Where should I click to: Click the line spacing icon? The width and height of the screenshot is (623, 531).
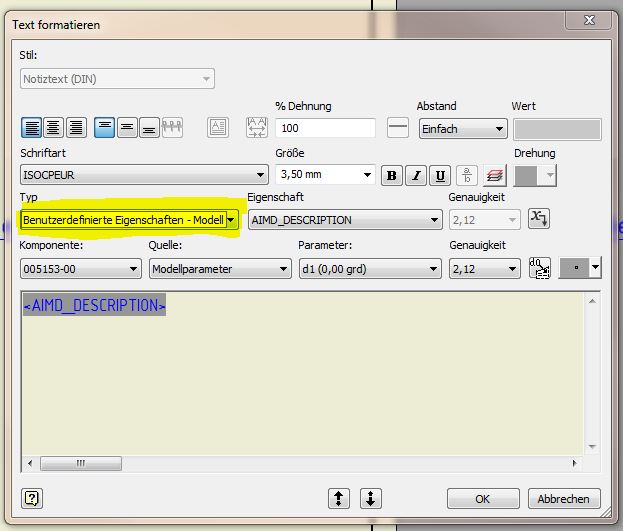[x=398, y=128]
